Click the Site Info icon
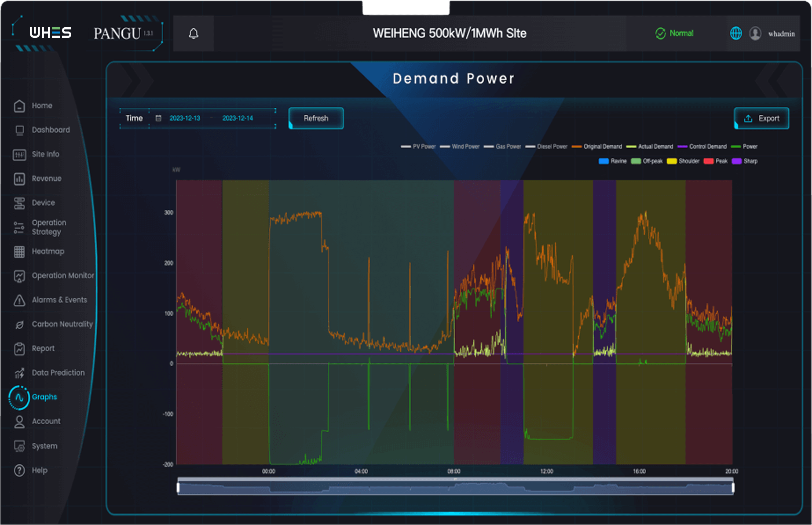 pyautogui.click(x=19, y=154)
